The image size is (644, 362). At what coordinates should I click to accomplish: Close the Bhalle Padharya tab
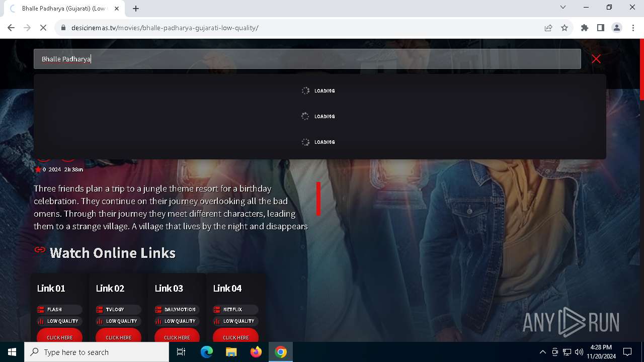117,9
